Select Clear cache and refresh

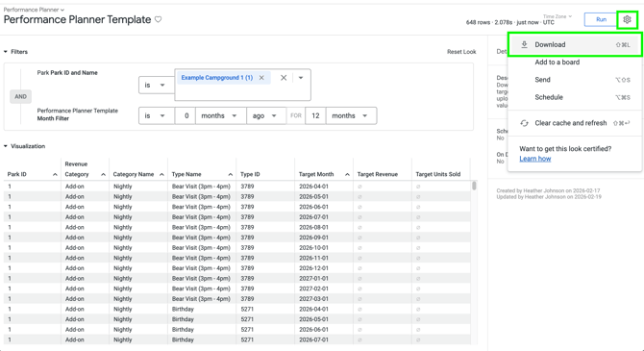(575, 123)
